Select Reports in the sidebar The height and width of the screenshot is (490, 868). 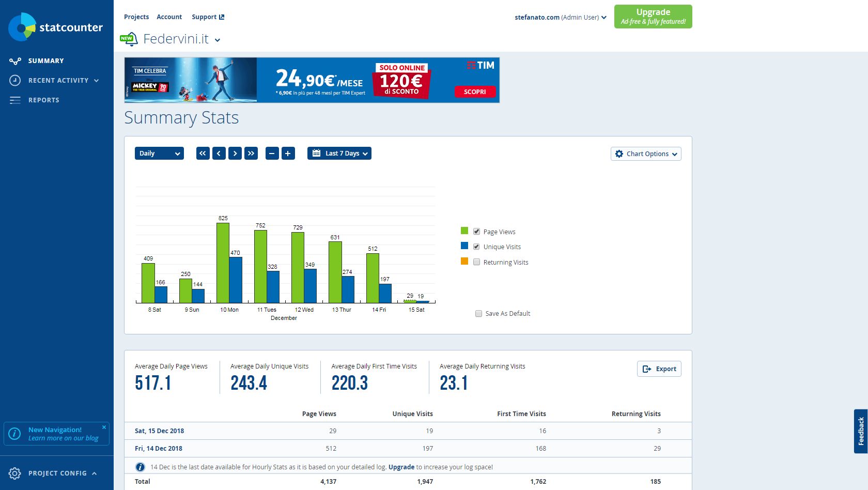[x=44, y=100]
